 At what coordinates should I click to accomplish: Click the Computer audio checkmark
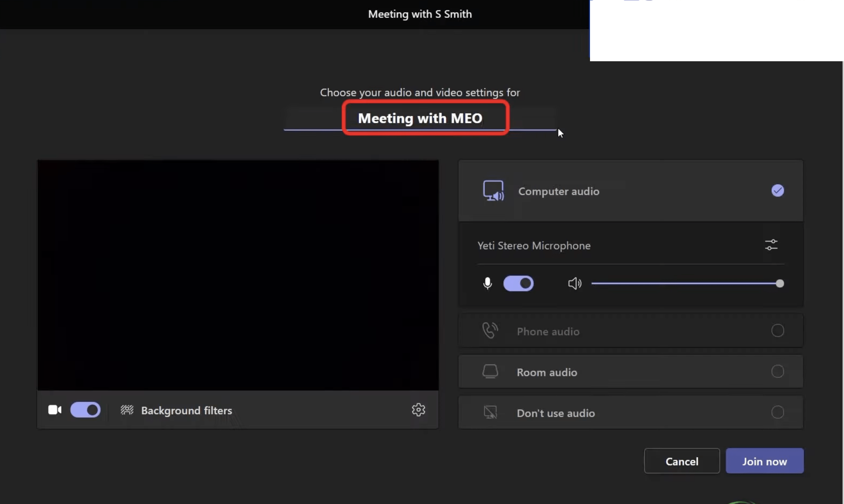pyautogui.click(x=778, y=191)
